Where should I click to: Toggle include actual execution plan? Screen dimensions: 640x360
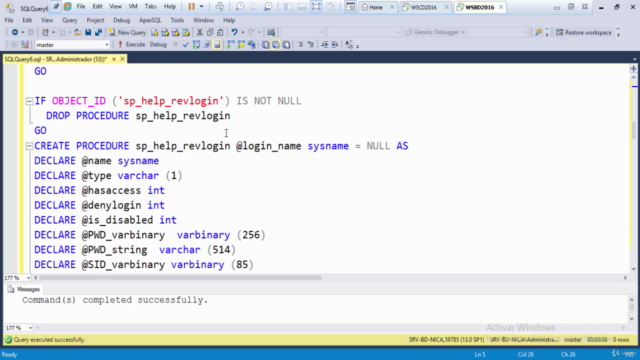(x=231, y=45)
